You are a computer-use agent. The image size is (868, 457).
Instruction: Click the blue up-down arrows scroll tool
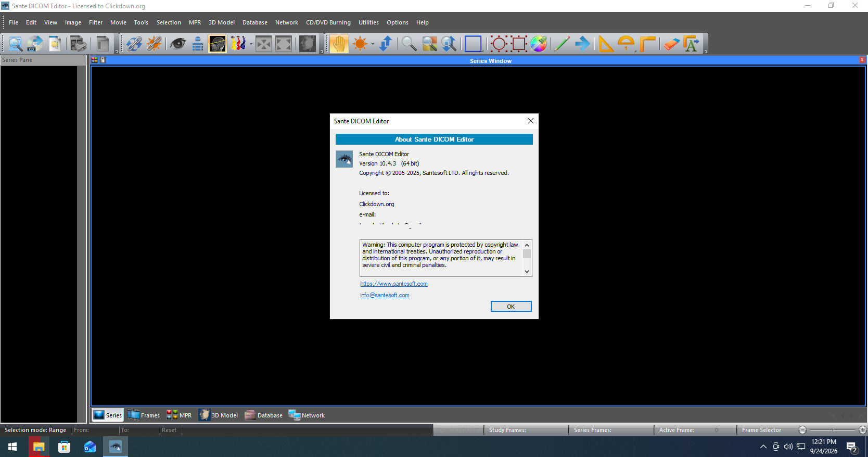(386, 44)
